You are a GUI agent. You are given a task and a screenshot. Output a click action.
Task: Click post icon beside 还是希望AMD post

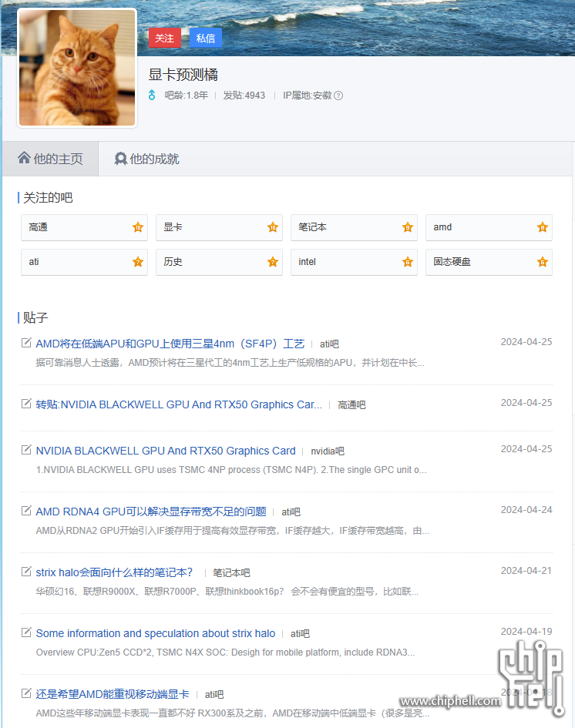coord(26,693)
